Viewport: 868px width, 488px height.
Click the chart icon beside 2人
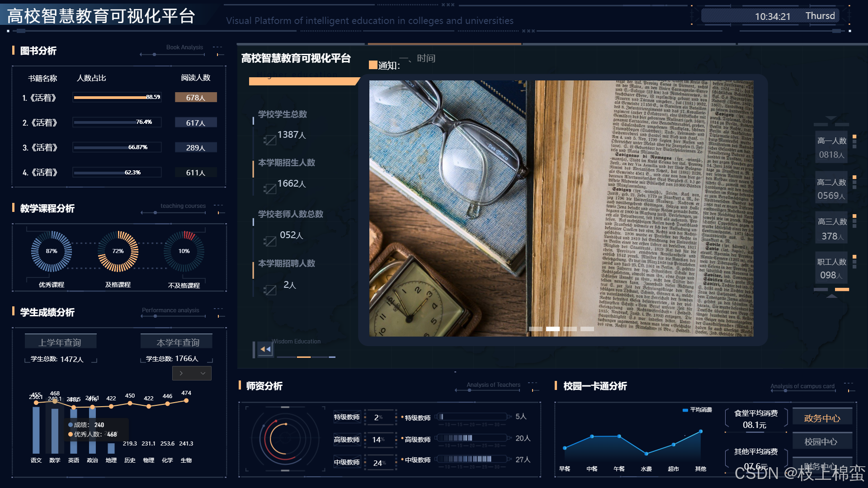[x=270, y=290]
